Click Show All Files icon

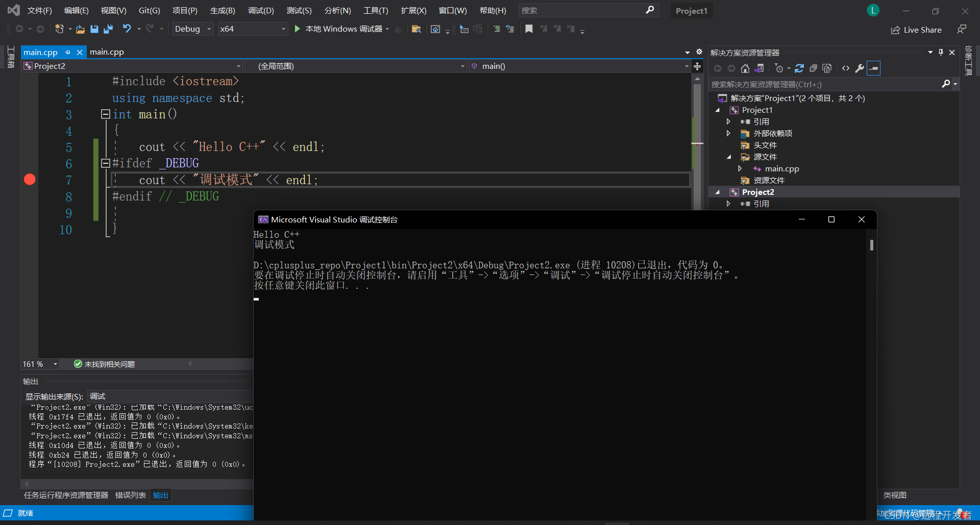pos(827,68)
